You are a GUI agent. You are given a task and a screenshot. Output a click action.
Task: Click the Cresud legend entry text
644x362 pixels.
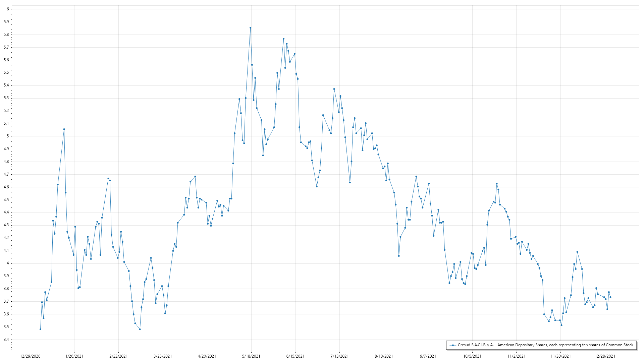pyautogui.click(x=545, y=345)
